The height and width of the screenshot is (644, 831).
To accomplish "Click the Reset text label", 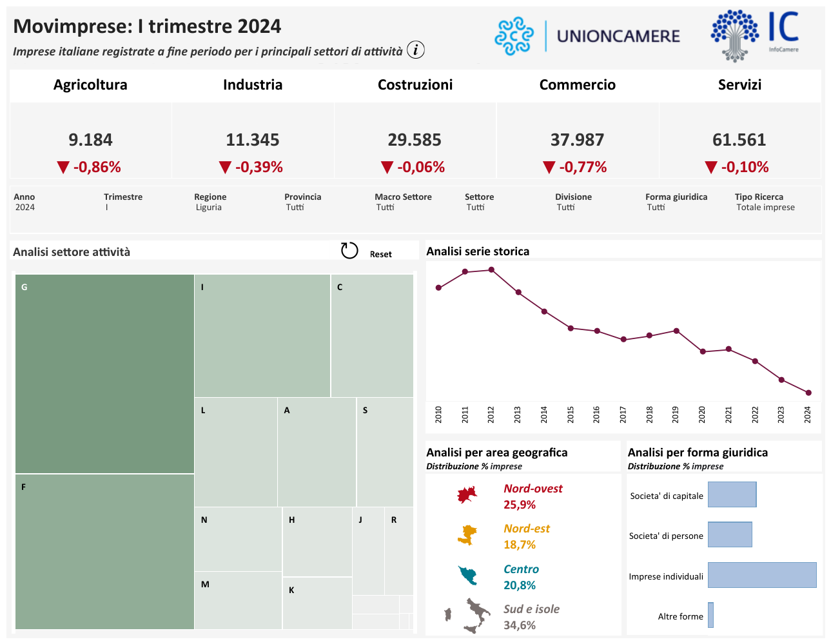I will tap(380, 254).
